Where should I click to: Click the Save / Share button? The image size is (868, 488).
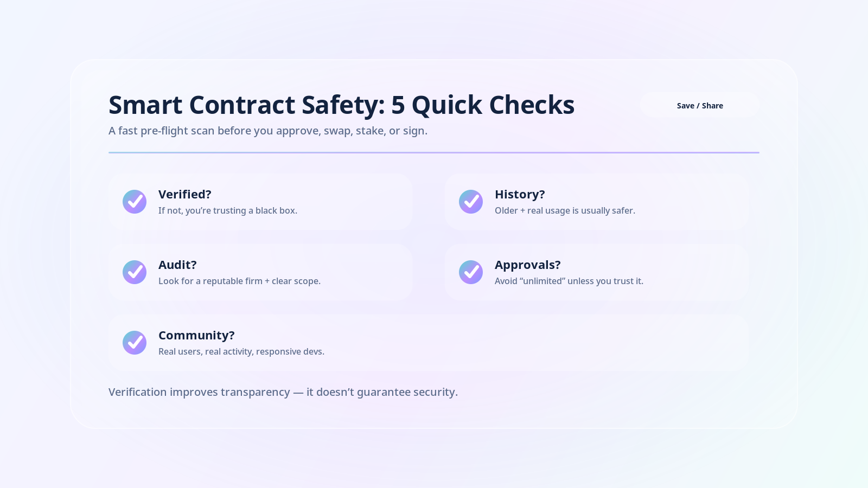click(699, 105)
